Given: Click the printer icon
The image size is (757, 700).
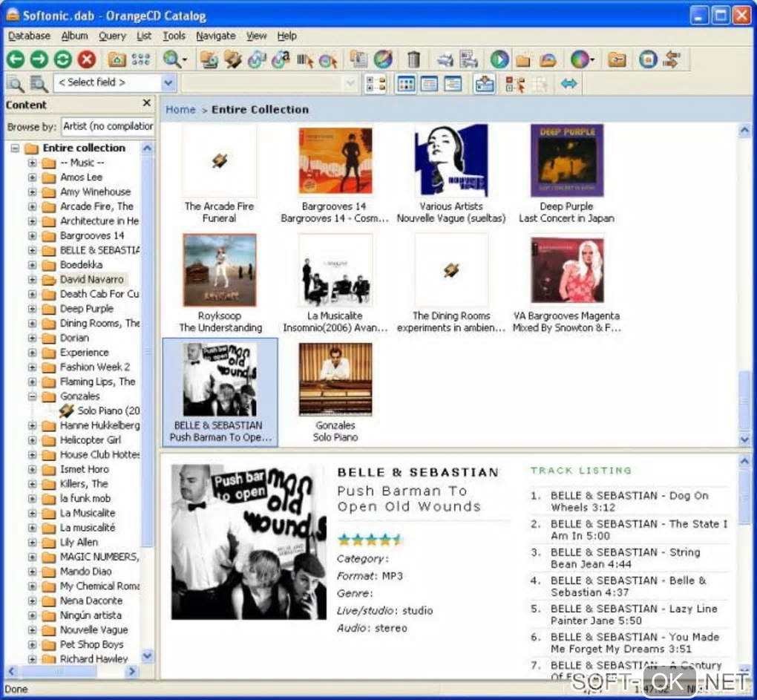Looking at the screenshot, I should pyautogui.click(x=445, y=59).
